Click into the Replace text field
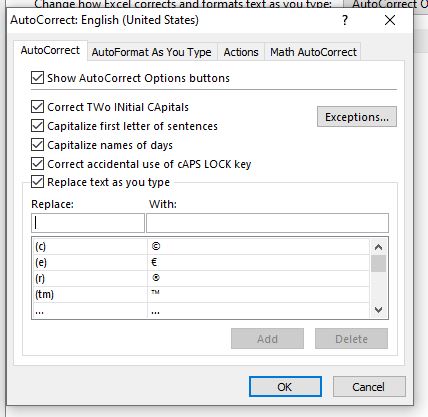 point(88,223)
